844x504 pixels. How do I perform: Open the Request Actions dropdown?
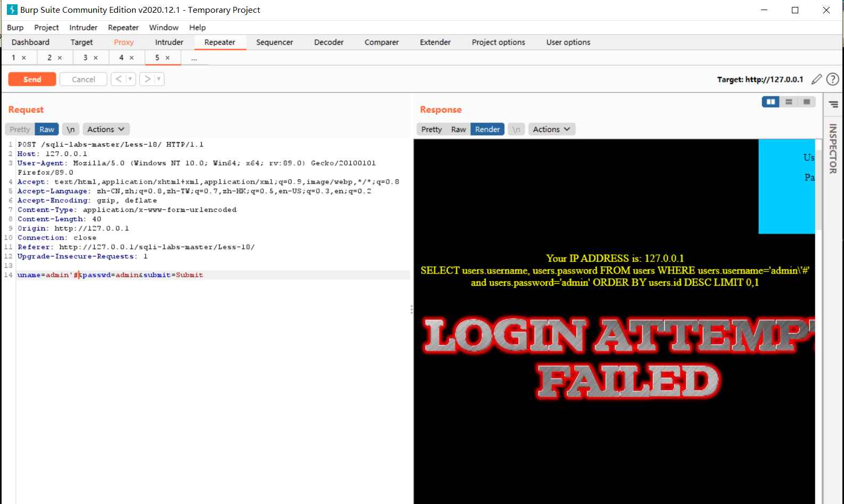[106, 129]
